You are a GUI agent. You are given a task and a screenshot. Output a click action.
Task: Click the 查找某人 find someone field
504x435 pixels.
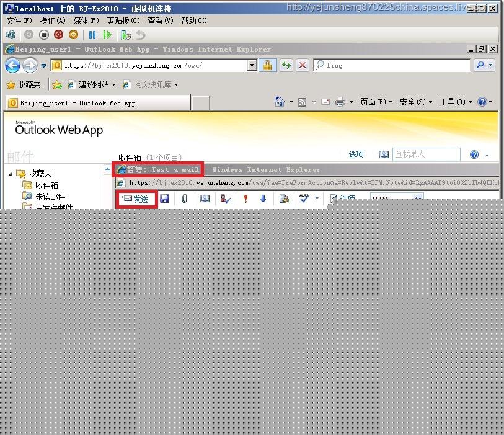(x=427, y=155)
